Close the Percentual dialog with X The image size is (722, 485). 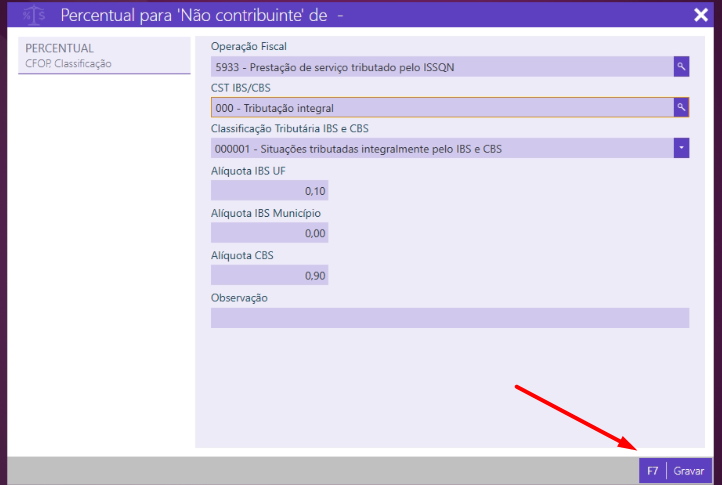(x=700, y=15)
